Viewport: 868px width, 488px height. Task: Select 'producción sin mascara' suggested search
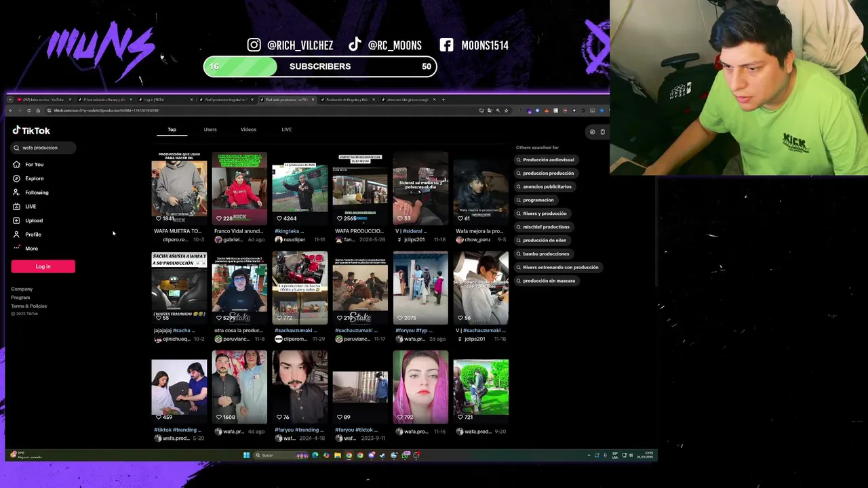click(545, 281)
